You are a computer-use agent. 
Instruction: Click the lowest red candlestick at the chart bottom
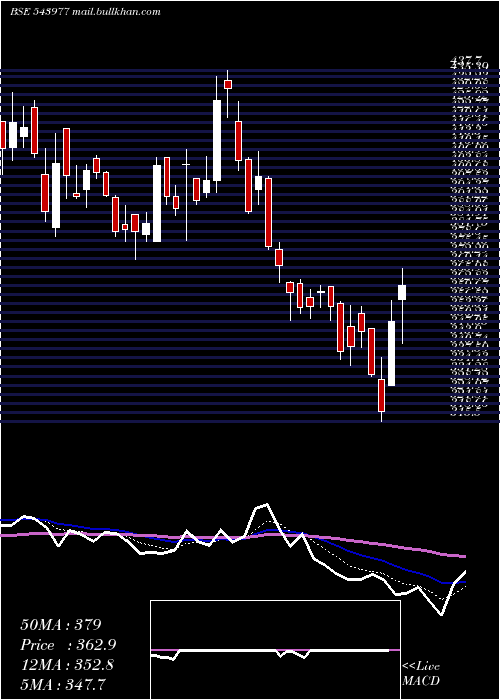[x=381, y=395]
